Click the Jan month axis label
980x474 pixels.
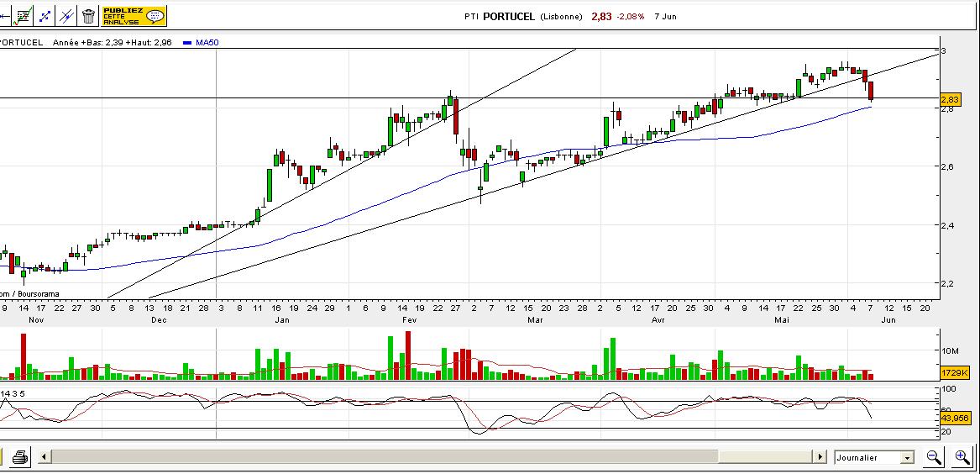282,320
